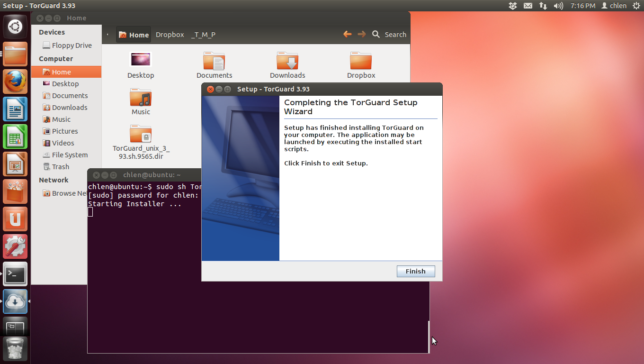The image size is (644, 364).
Task: Select Videos in the Files sidebar
Action: click(x=66, y=143)
